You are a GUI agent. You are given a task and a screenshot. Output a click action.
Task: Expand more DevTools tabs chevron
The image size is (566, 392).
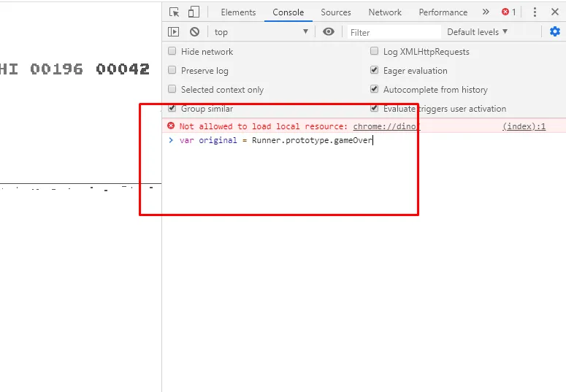tap(486, 12)
